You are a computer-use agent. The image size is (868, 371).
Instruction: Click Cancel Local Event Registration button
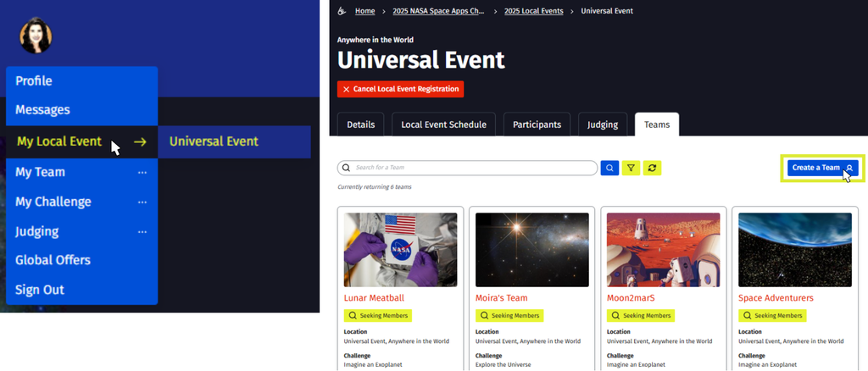pos(400,89)
